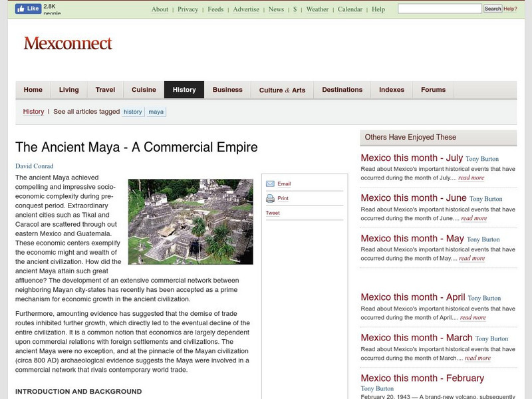The height and width of the screenshot is (399, 532).
Task: Select the Weather top menu link
Action: (317, 9)
